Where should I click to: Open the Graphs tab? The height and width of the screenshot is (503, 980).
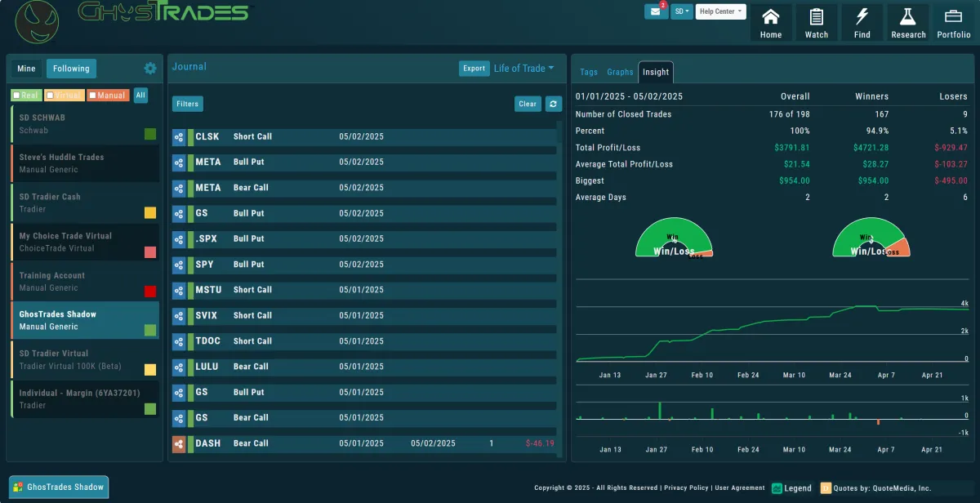point(620,72)
